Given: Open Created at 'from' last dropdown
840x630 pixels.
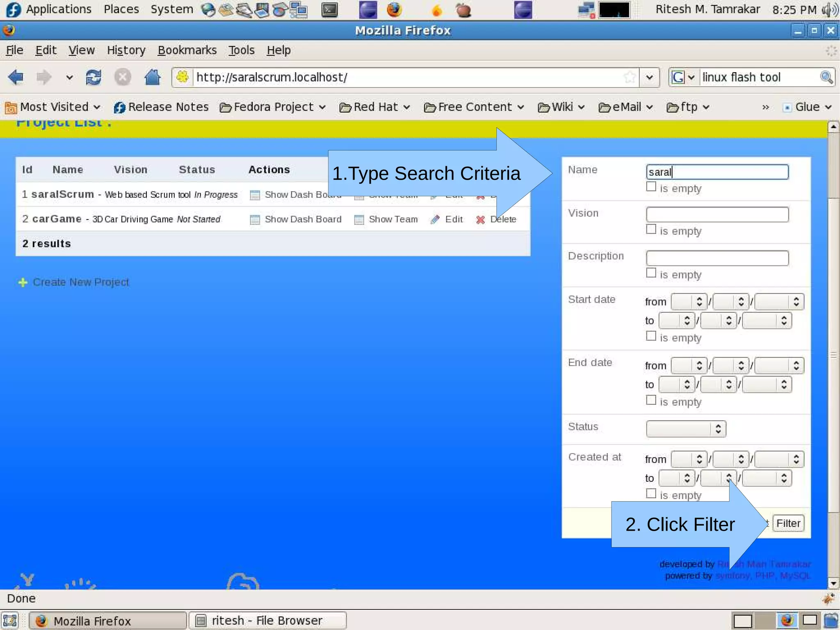Looking at the screenshot, I should [x=779, y=459].
